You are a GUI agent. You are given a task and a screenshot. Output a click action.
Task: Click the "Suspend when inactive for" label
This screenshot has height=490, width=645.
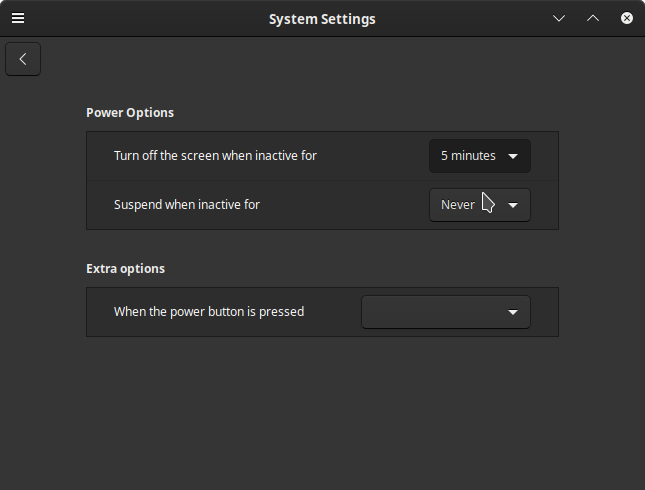coord(187,205)
